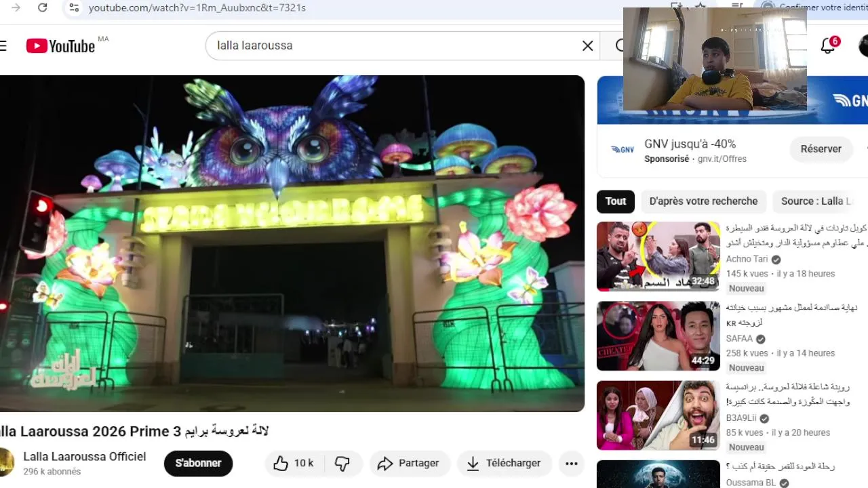
Task: Click the GNV logo in ad
Action: click(622, 150)
